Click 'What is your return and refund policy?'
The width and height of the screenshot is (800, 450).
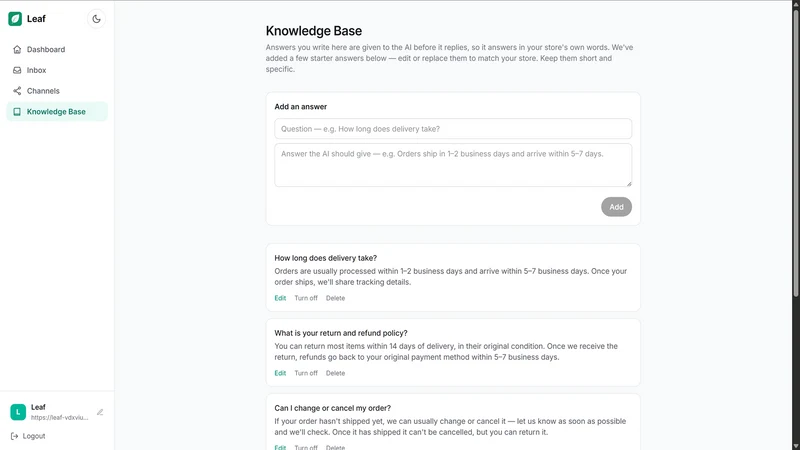tap(341, 333)
